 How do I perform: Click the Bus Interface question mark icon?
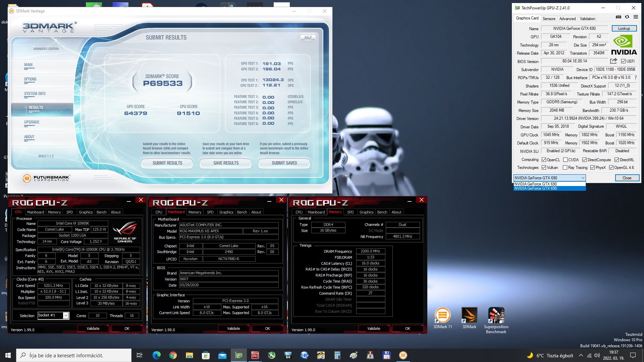tap(635, 77)
